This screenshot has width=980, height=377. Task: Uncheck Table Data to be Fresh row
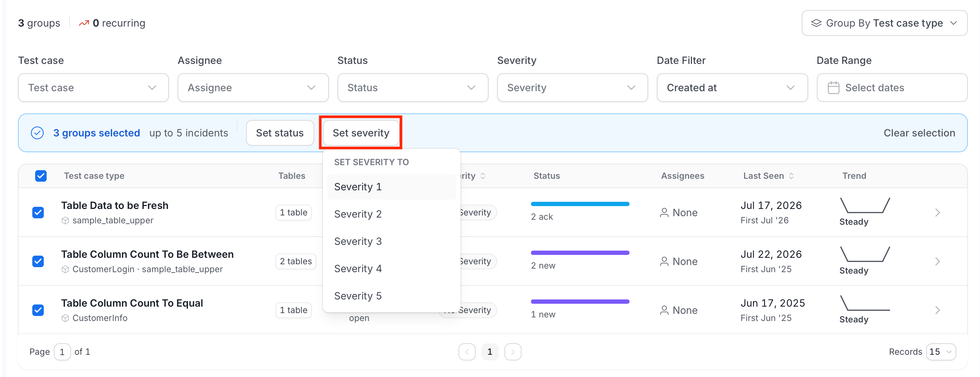coord(38,213)
